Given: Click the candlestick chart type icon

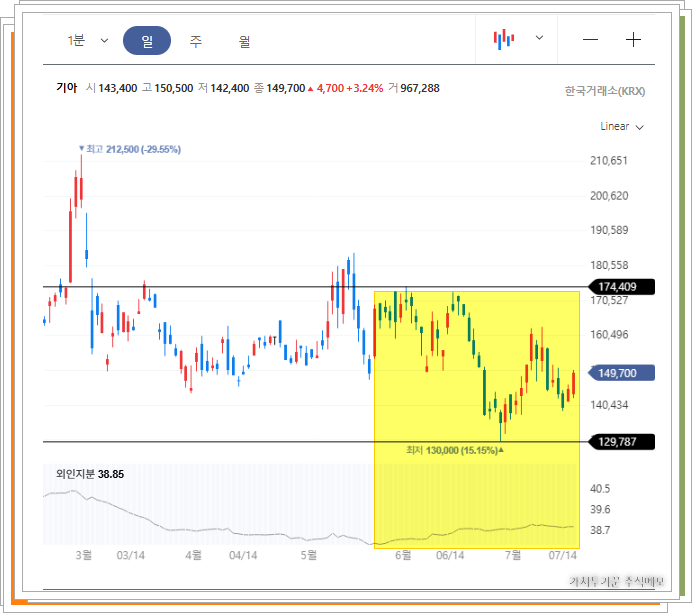Looking at the screenshot, I should 504,39.
